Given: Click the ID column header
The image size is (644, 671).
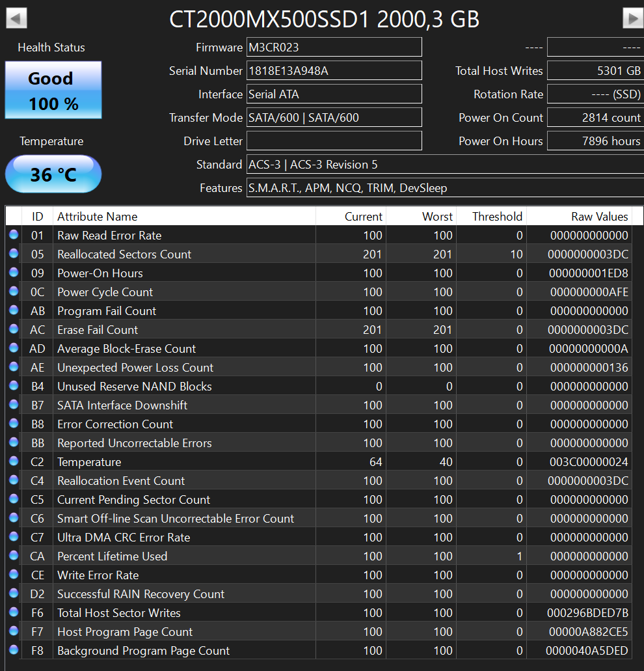Looking at the screenshot, I should (x=37, y=217).
